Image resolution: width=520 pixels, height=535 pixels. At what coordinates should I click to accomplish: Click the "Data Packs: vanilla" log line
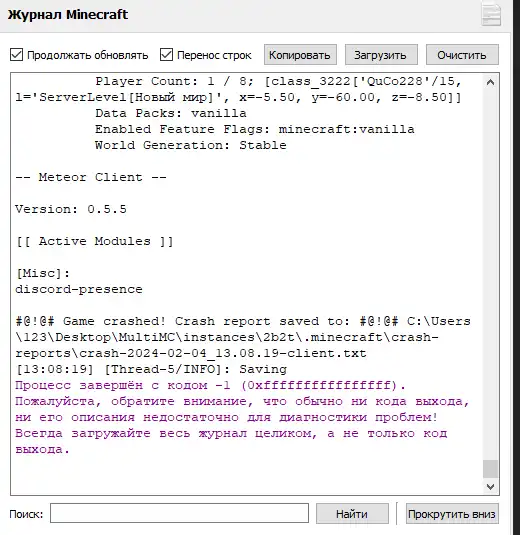[171, 113]
